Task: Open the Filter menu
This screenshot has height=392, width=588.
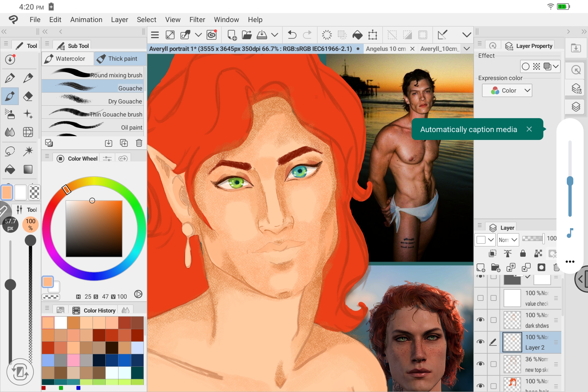Action: point(197,20)
